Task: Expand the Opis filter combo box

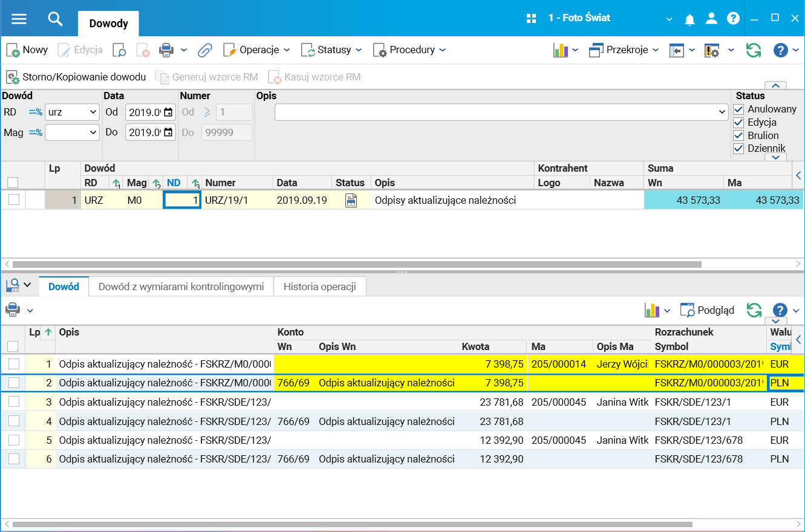Action: (x=722, y=112)
